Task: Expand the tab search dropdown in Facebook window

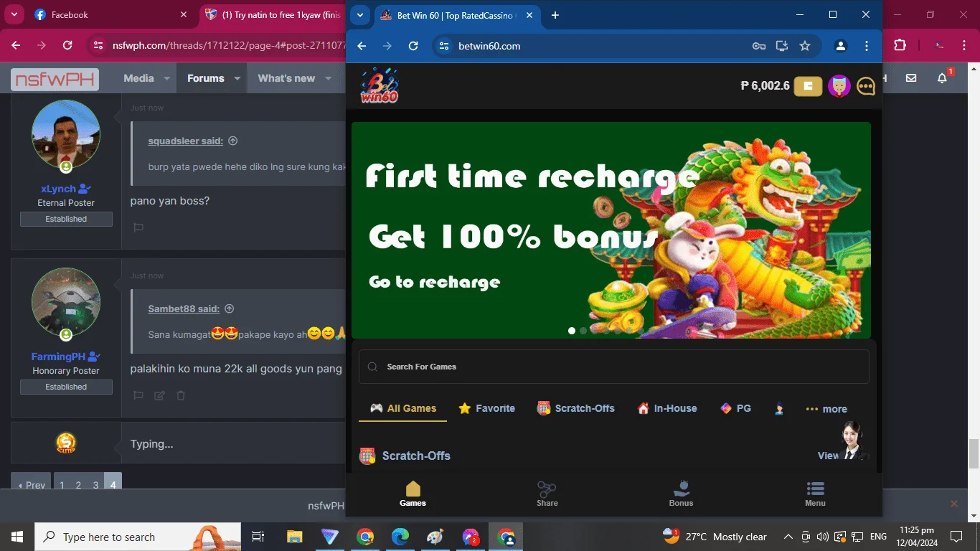Action: 14,14
